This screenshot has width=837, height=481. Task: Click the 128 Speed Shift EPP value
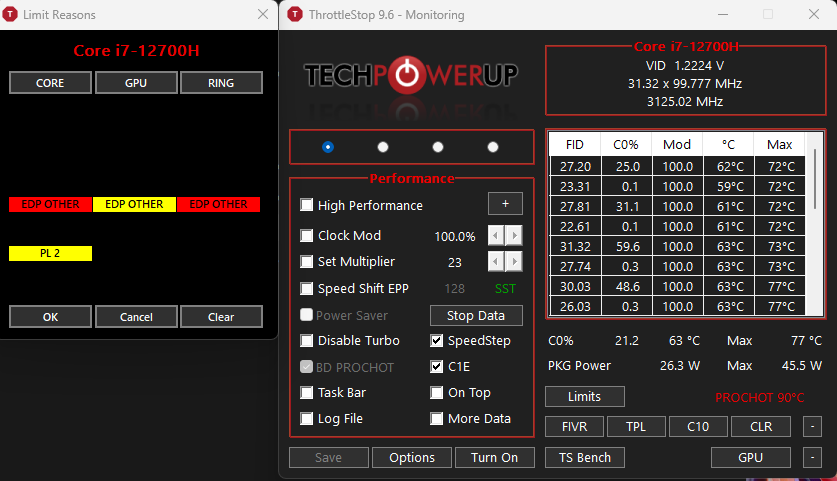point(455,289)
